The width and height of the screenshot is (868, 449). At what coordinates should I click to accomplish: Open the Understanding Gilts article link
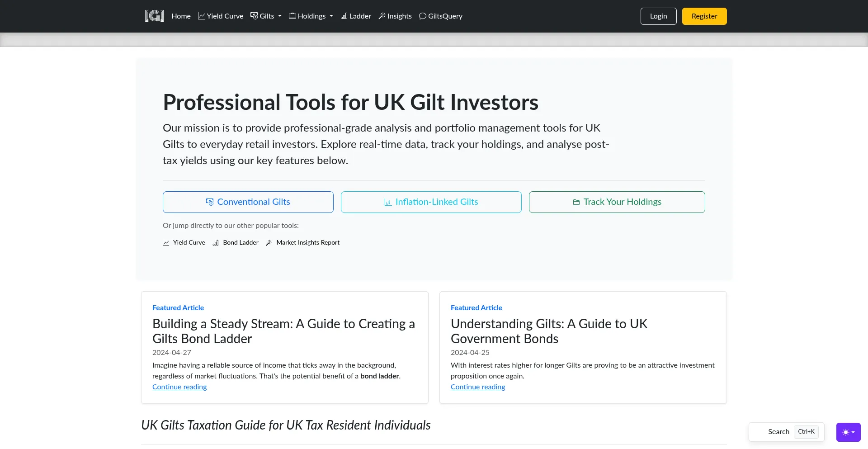point(478,387)
